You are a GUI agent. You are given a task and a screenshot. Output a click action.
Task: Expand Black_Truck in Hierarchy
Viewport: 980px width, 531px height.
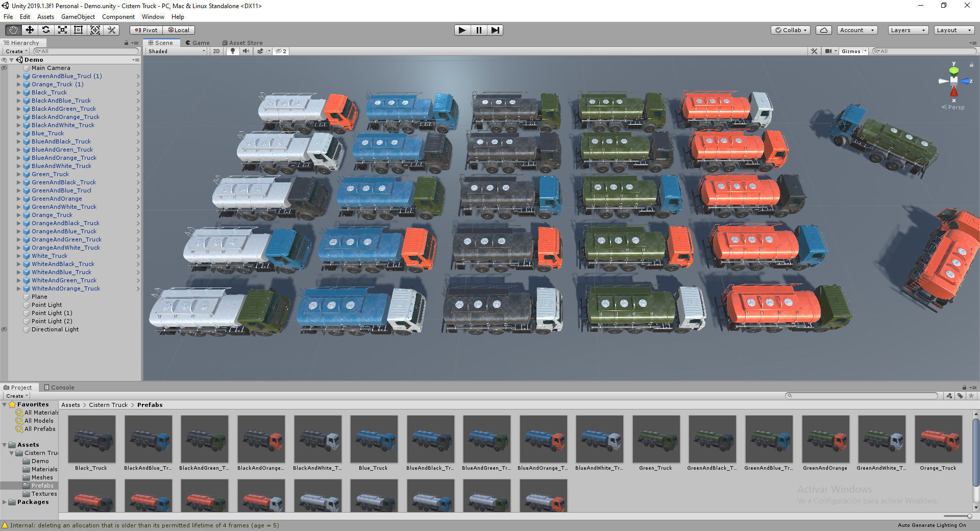(x=19, y=92)
